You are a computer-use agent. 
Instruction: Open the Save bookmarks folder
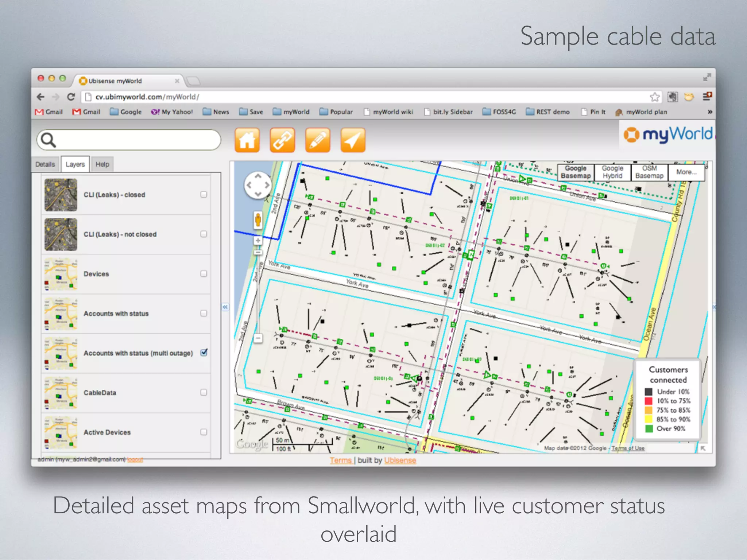click(x=251, y=112)
